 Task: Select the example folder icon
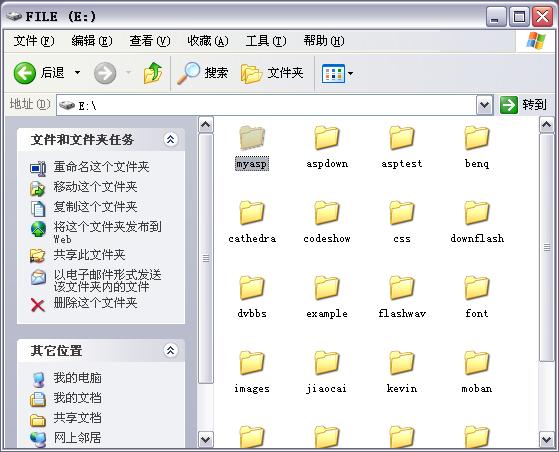click(x=327, y=288)
